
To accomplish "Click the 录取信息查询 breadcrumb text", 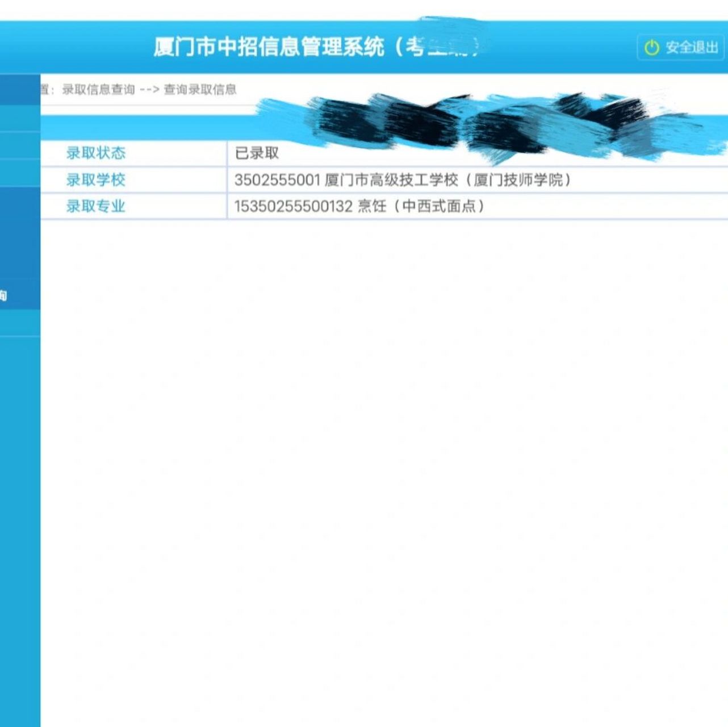I will point(98,90).
